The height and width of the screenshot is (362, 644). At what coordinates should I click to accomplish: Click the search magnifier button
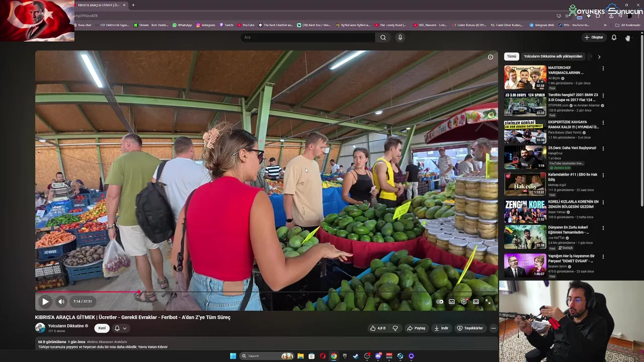383,37
